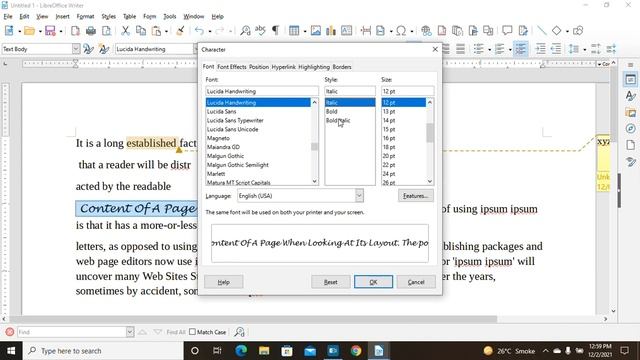Screen dimensions: 640x360
Task: Click the Size 12 pt input field
Action: click(407, 91)
